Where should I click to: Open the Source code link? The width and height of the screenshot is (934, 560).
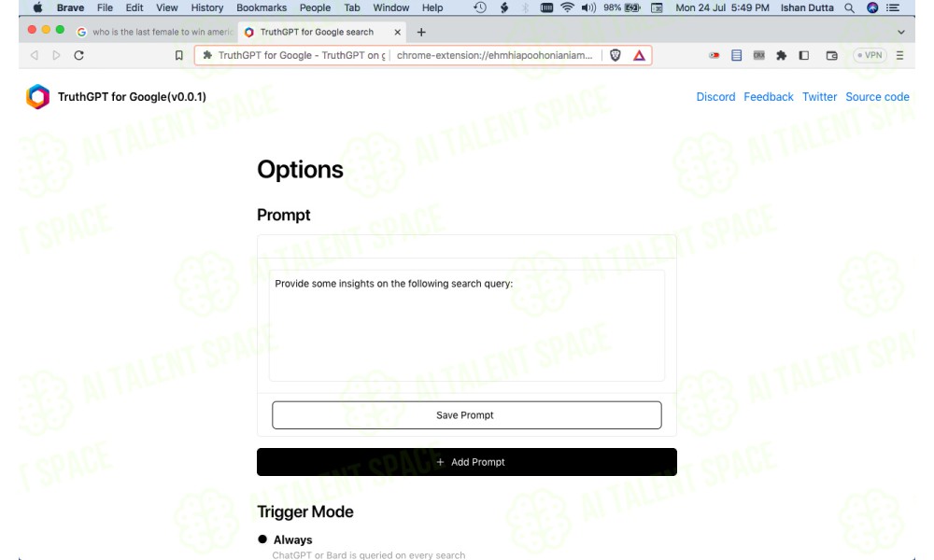coord(877,96)
